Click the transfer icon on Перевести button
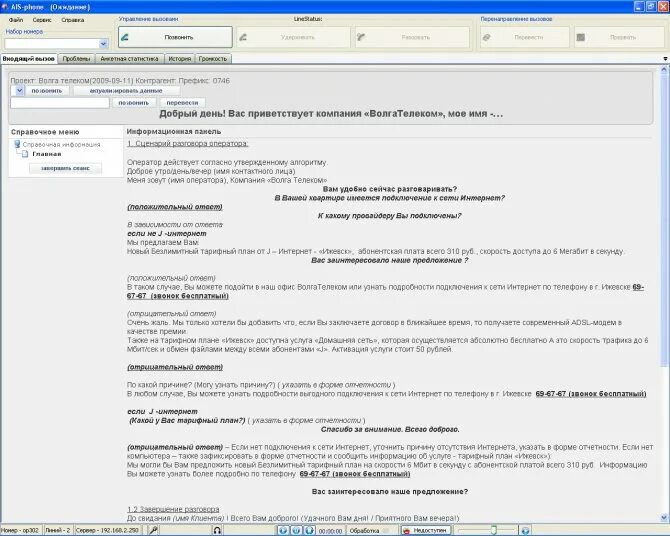The image size is (670, 536). coord(486,38)
